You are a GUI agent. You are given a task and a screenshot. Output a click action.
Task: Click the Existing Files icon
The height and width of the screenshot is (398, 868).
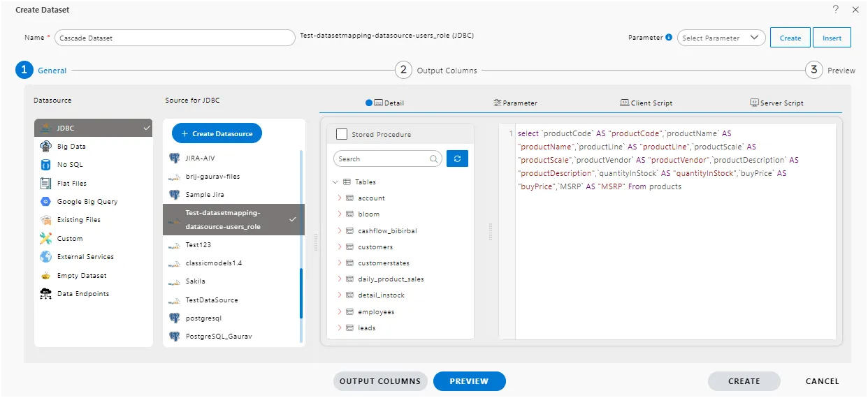pyautogui.click(x=45, y=219)
